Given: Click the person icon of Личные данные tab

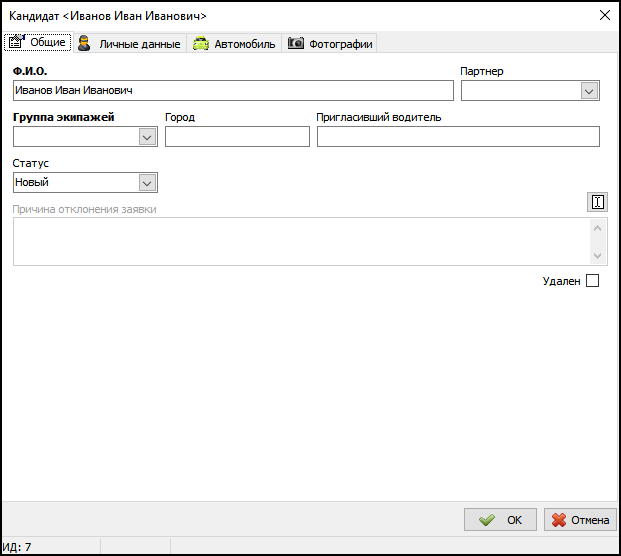Looking at the screenshot, I should click(85, 43).
